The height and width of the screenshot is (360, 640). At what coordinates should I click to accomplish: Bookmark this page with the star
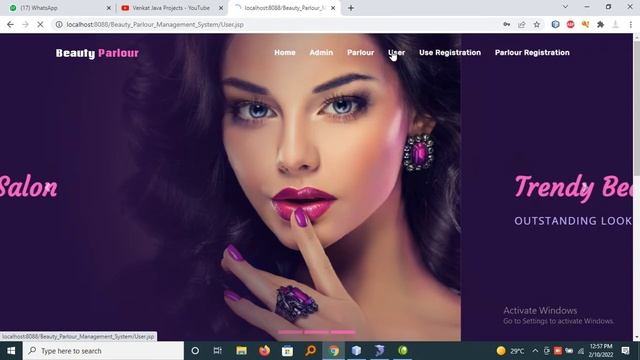537,24
